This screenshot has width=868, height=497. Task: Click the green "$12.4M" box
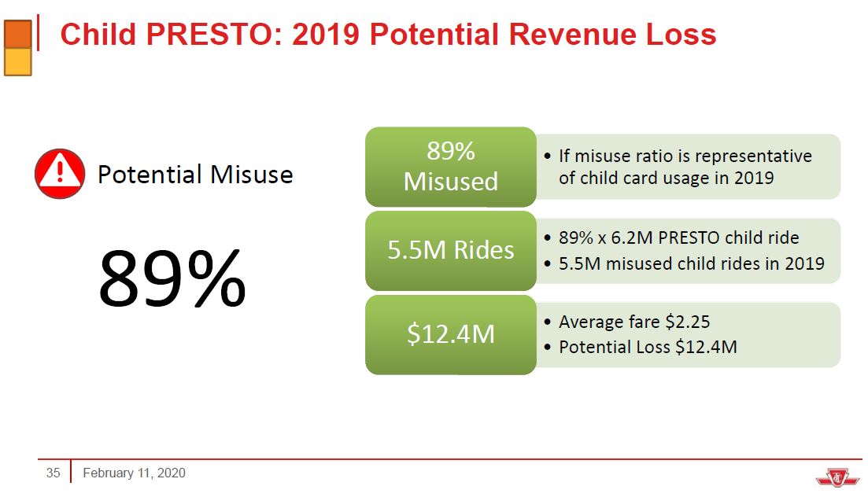pyautogui.click(x=450, y=334)
